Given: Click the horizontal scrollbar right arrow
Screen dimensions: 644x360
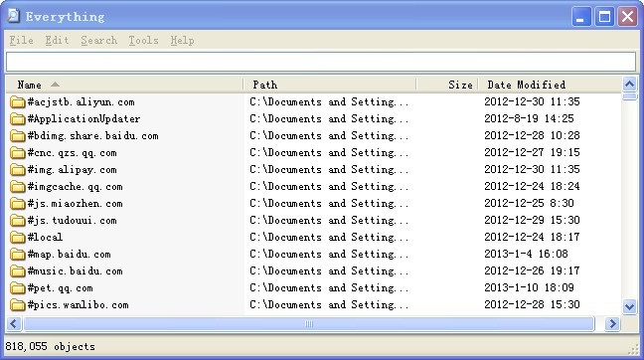Looking at the screenshot, I should (612, 324).
